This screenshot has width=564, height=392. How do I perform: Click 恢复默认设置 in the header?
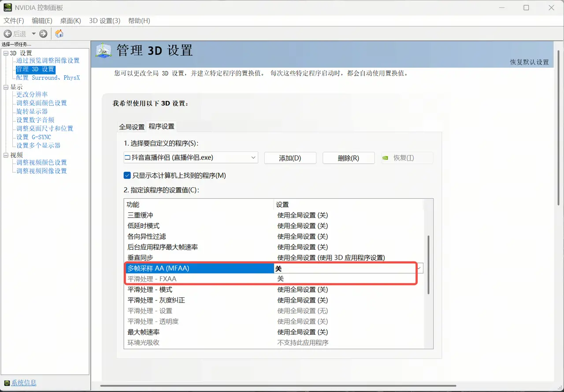click(530, 62)
